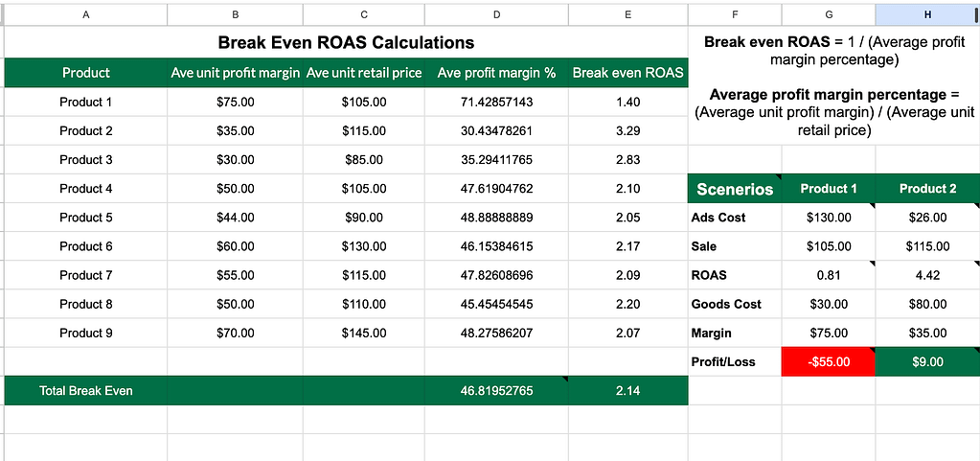This screenshot has width=980, height=461.
Task: Select the "Ave unit retail price" header cell
Action: pyautogui.click(x=364, y=73)
